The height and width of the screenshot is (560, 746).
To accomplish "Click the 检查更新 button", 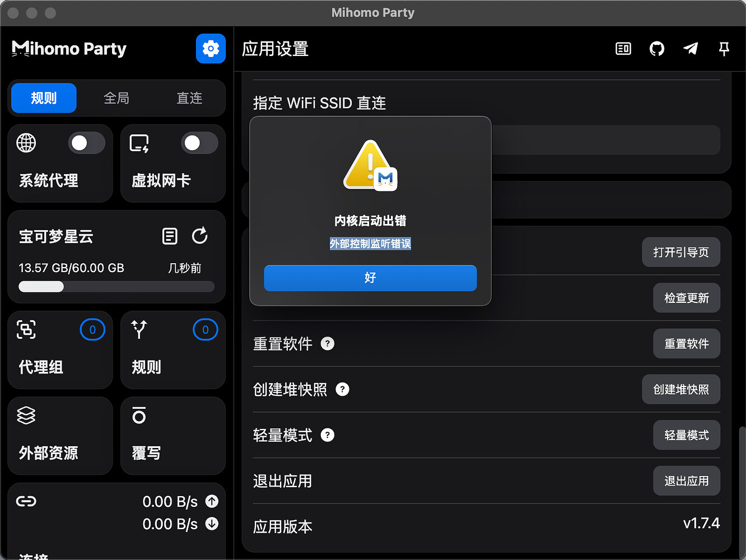I will pos(687,298).
